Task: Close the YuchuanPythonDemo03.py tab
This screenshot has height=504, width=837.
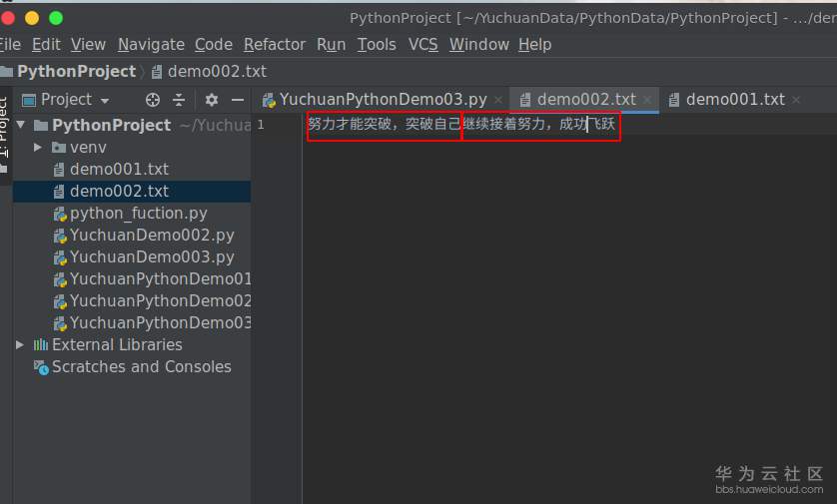Action: pos(498,100)
